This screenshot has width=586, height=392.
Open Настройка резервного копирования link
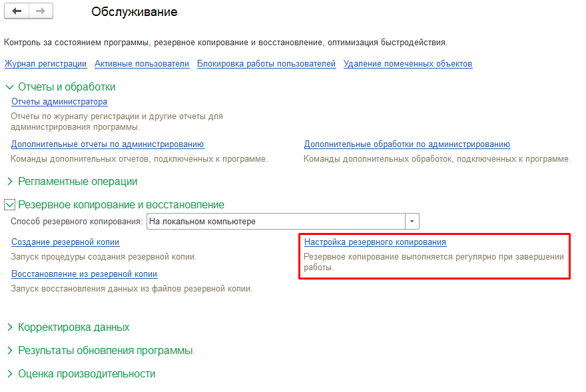[x=375, y=242]
